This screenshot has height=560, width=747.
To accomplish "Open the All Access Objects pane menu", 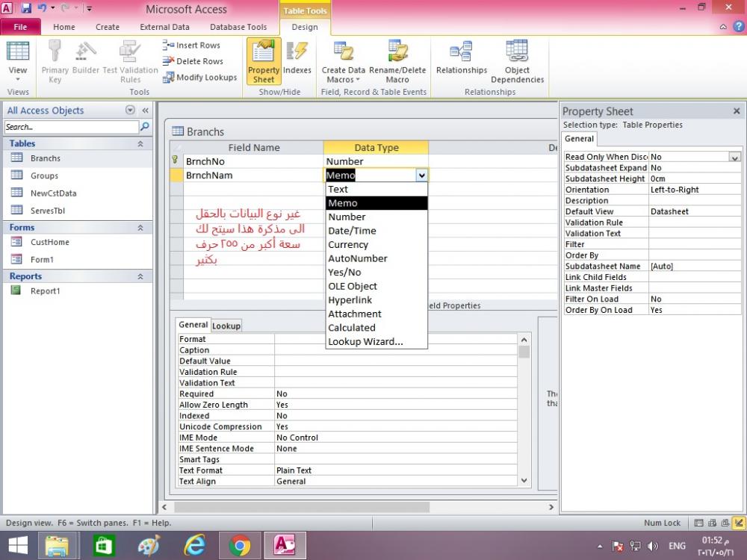I will (x=130, y=110).
